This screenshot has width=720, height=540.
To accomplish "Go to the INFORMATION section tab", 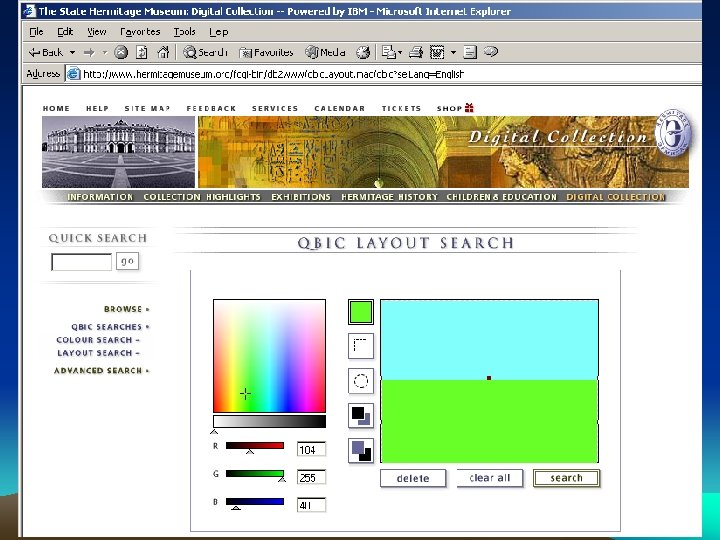I will click(x=100, y=197).
